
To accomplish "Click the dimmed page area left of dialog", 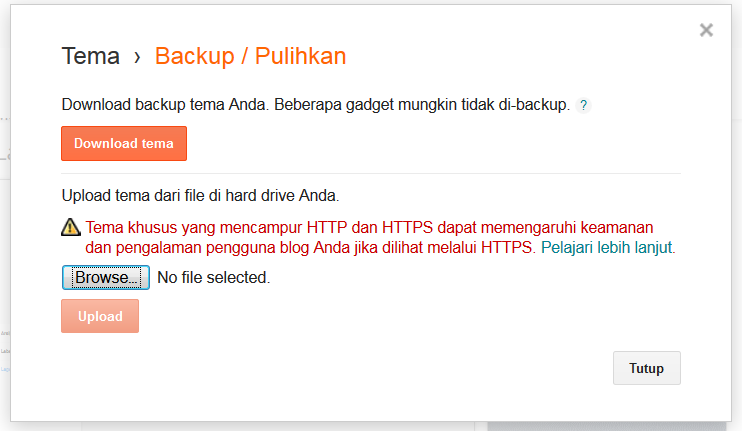I will [5, 250].
